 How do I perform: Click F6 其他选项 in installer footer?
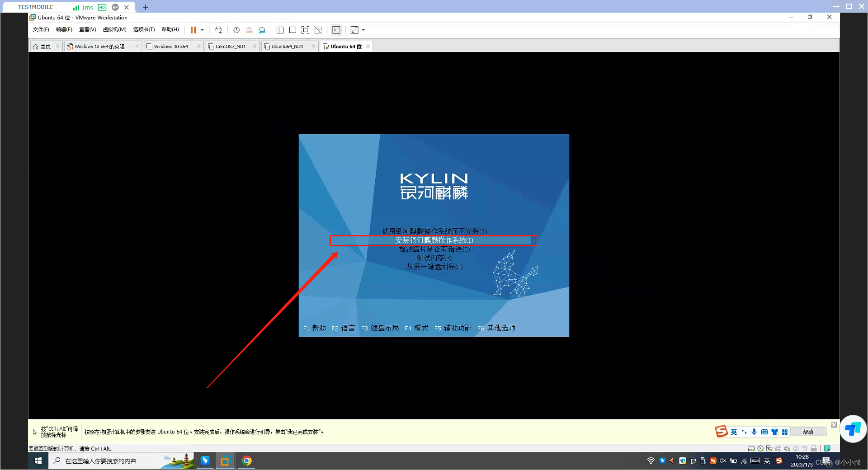496,328
